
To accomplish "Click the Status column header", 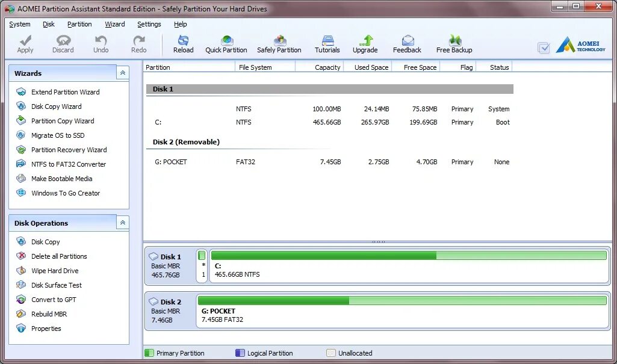I will [494, 67].
